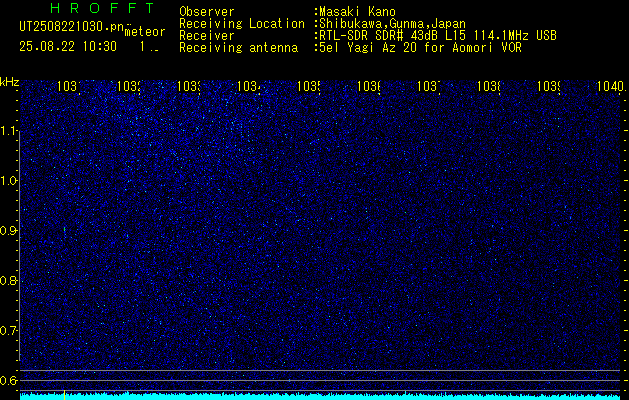Click the "Receiver" label
Screen dimensions: 629x400
(207, 36)
